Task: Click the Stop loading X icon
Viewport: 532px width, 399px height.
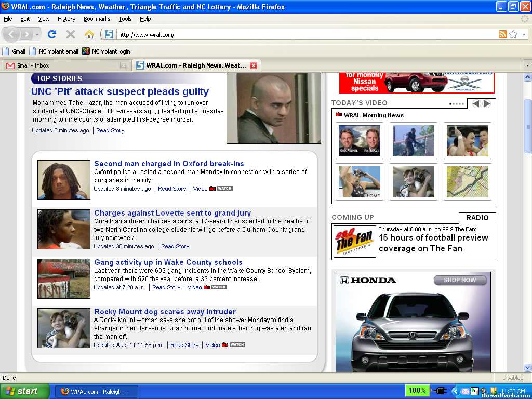Action: click(71, 34)
